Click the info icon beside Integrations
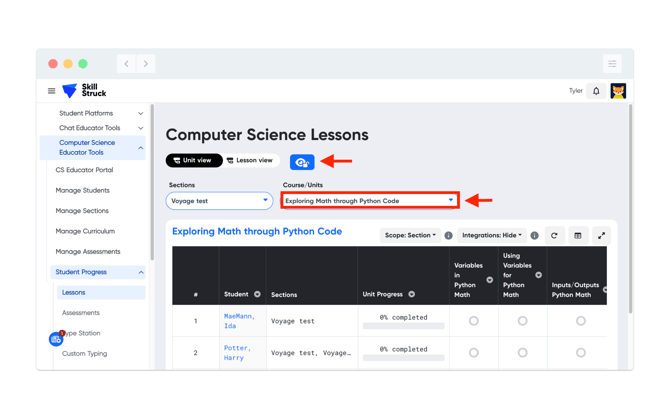Viewport: 670px width, 418px height. (535, 235)
